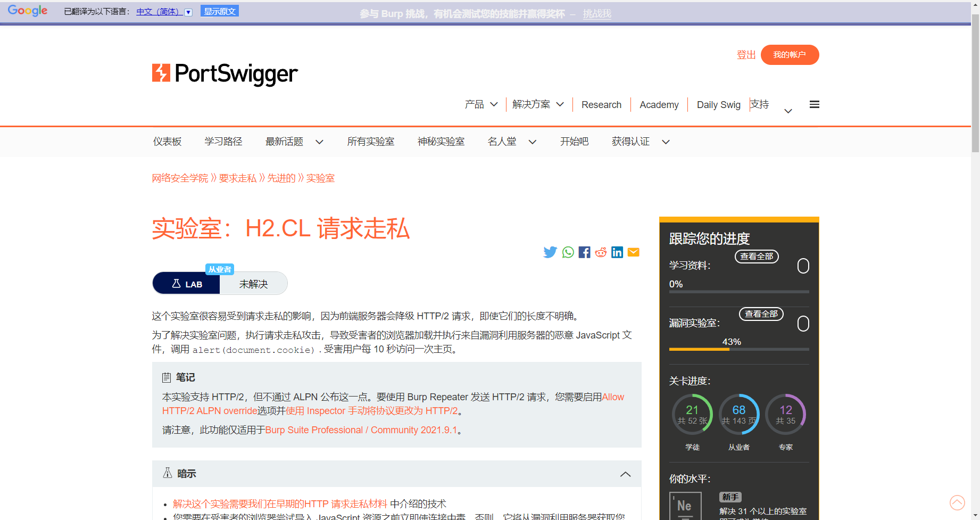Go to 神秘实验室 tab
Viewport: 980px width, 520px height.
(x=441, y=142)
